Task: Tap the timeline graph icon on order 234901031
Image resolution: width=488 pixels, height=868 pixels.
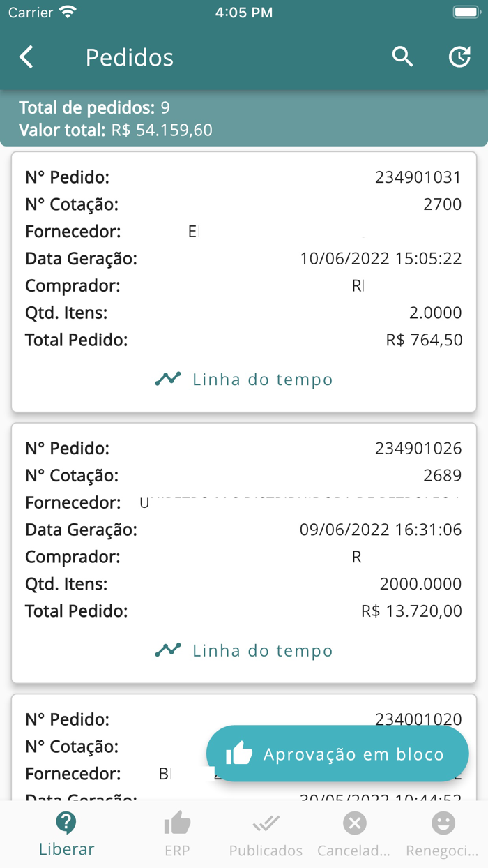Action: [x=167, y=377]
